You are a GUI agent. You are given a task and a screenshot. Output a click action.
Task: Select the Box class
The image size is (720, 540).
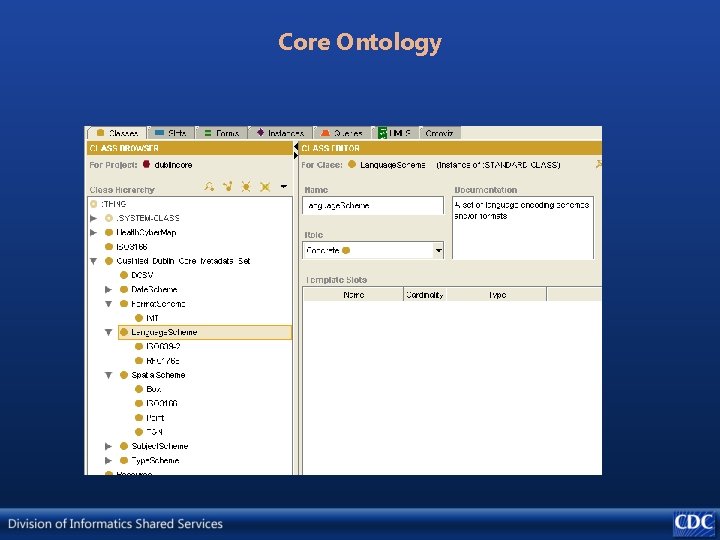pyautogui.click(x=148, y=389)
